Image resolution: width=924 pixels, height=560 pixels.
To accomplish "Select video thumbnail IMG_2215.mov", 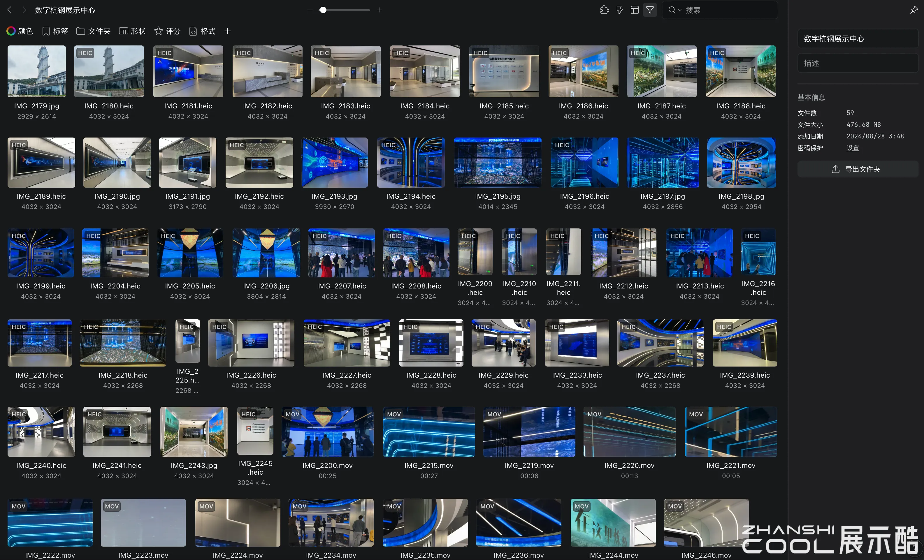I will [x=428, y=432].
